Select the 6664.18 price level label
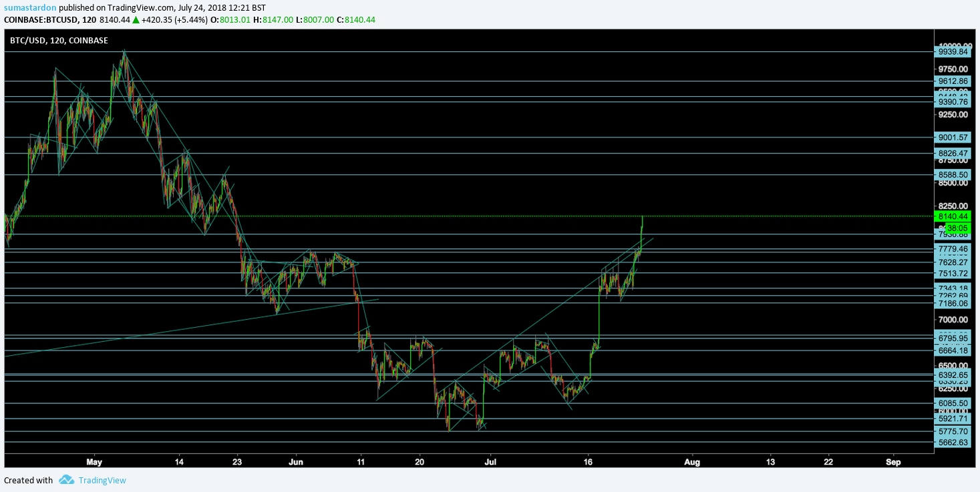980x492 pixels. point(953,350)
